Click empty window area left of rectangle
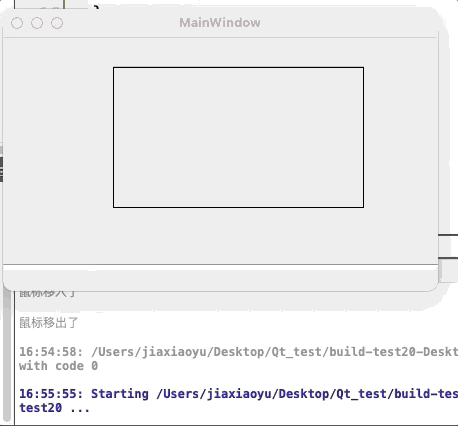This screenshot has height=426, width=458. [x=58, y=137]
